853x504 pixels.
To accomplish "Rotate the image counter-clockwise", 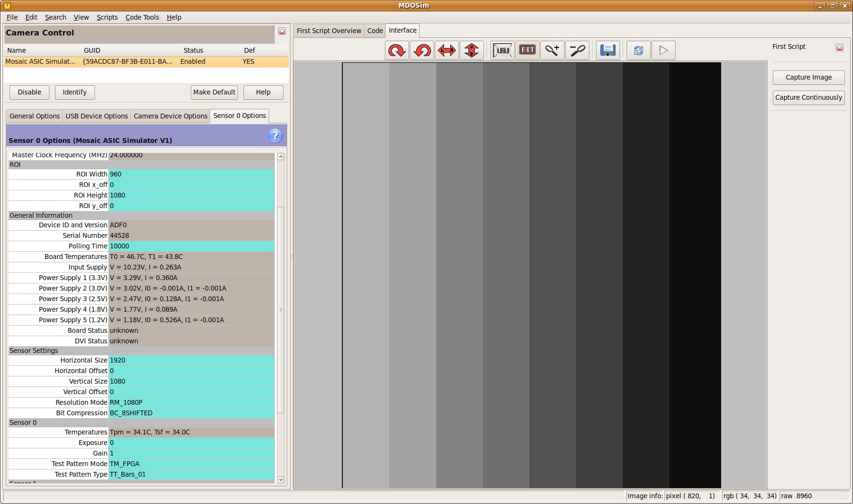I will [x=422, y=50].
